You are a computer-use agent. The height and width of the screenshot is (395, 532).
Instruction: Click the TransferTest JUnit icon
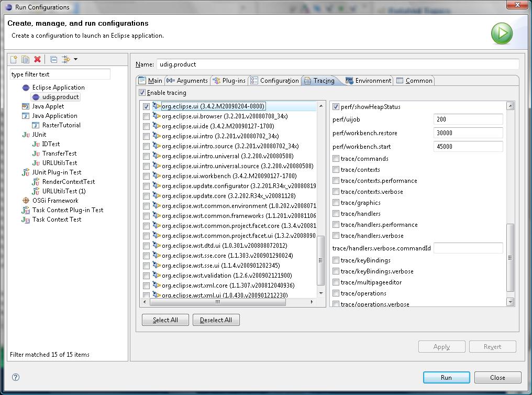(36, 153)
